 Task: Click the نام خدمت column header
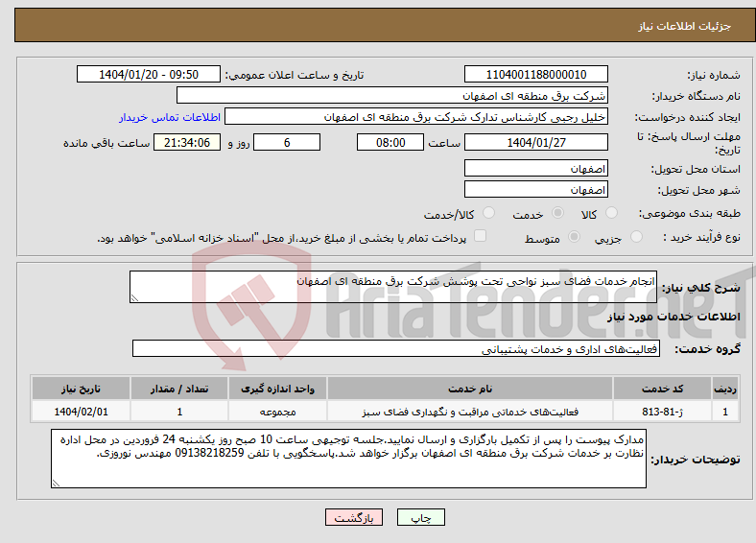coord(470,389)
